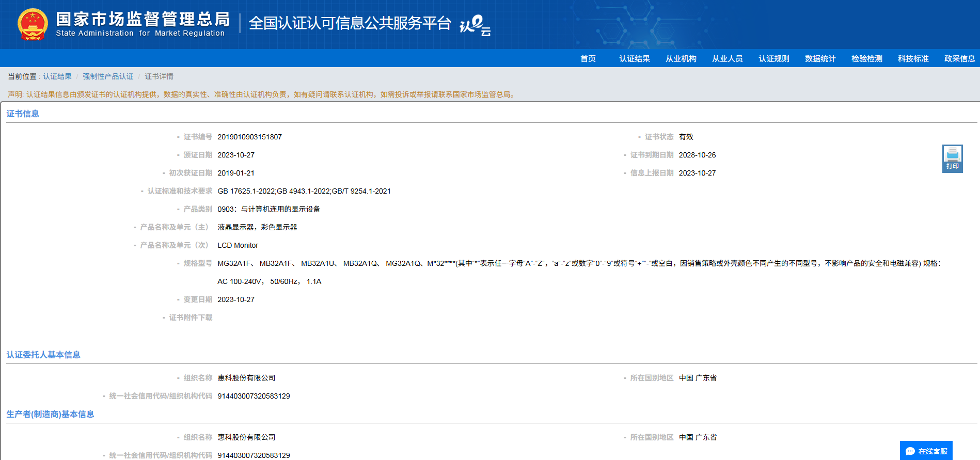Select 政采信息 in the nav bar
Screen dimensions: 980x460
(960, 58)
